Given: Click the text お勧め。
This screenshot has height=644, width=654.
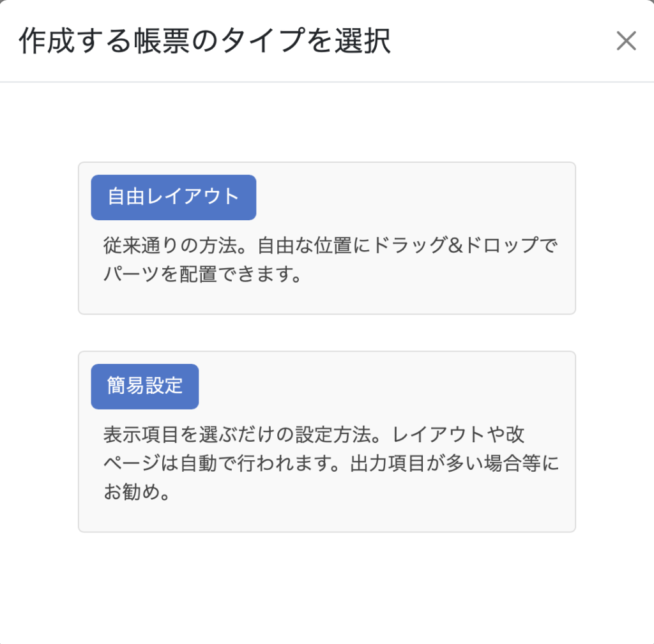Looking at the screenshot, I should pyautogui.click(x=137, y=494).
